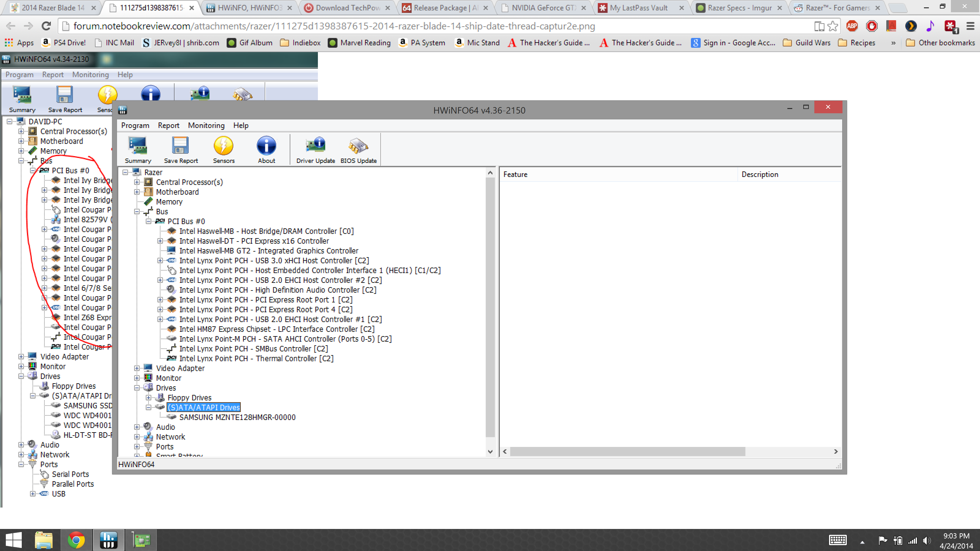Expand Motherboard node under Razer
The height and width of the screenshot is (551, 980).
[137, 192]
